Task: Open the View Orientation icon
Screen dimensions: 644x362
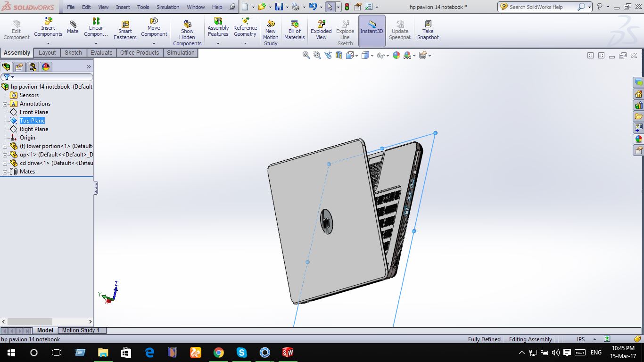Action: pos(350,55)
